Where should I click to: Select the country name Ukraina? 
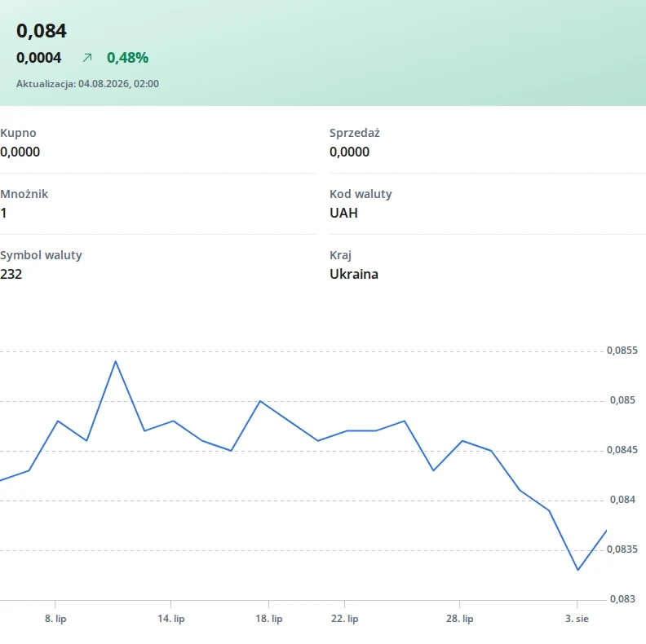pyautogui.click(x=354, y=274)
